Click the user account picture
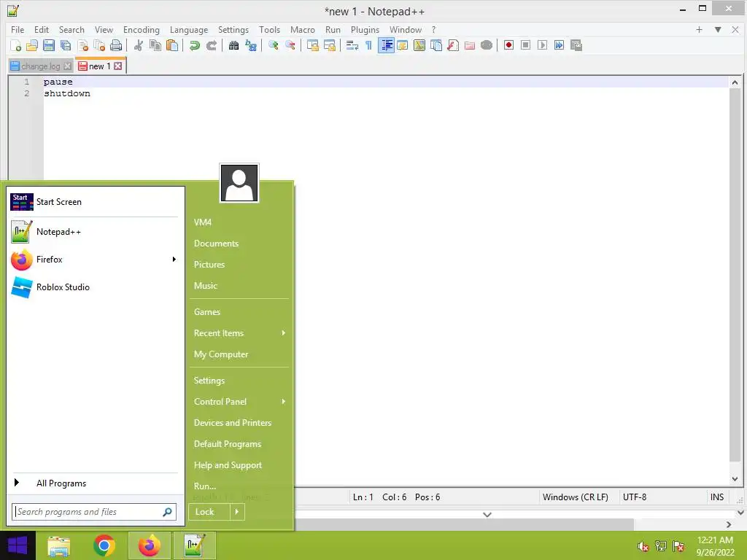Screen dimensions: 747x560 [x=239, y=183]
